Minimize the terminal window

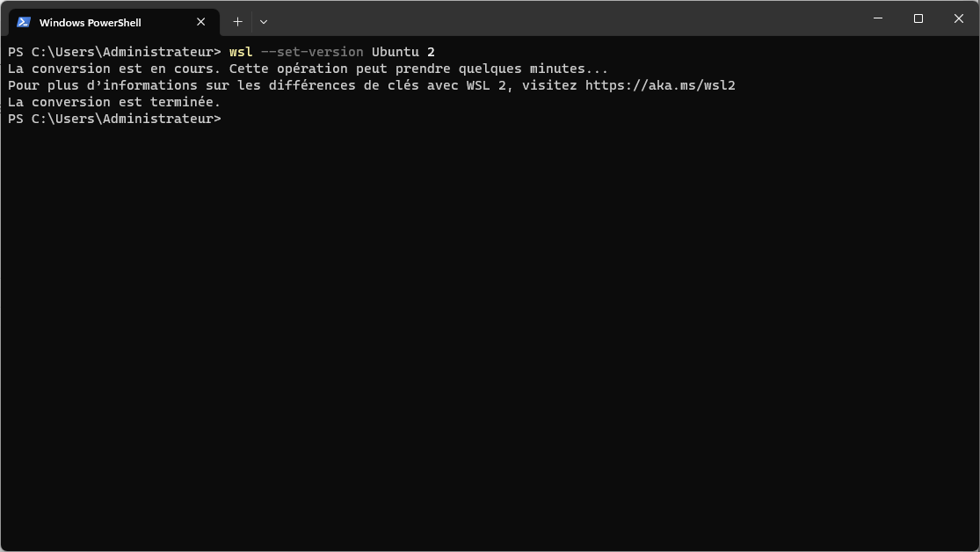(x=877, y=18)
